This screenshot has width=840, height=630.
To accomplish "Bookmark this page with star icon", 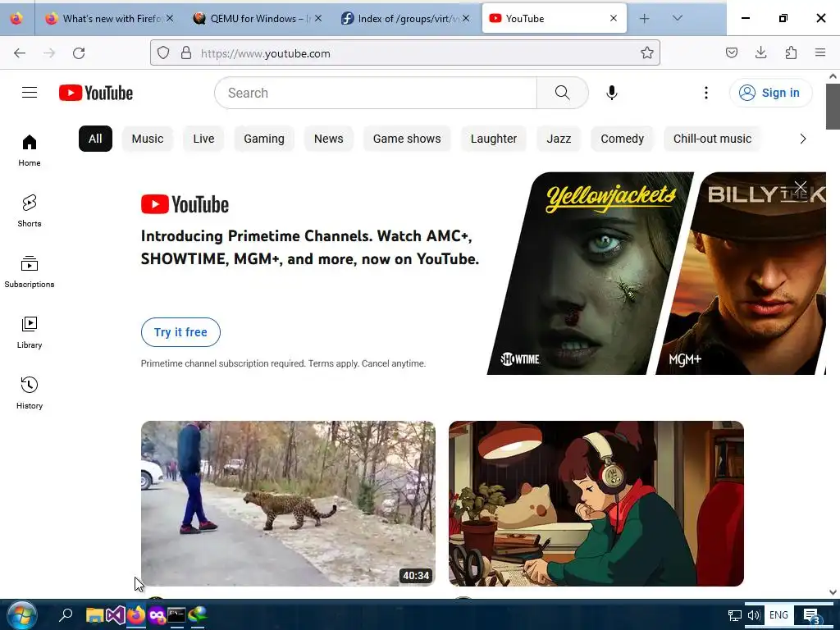I will pos(646,52).
